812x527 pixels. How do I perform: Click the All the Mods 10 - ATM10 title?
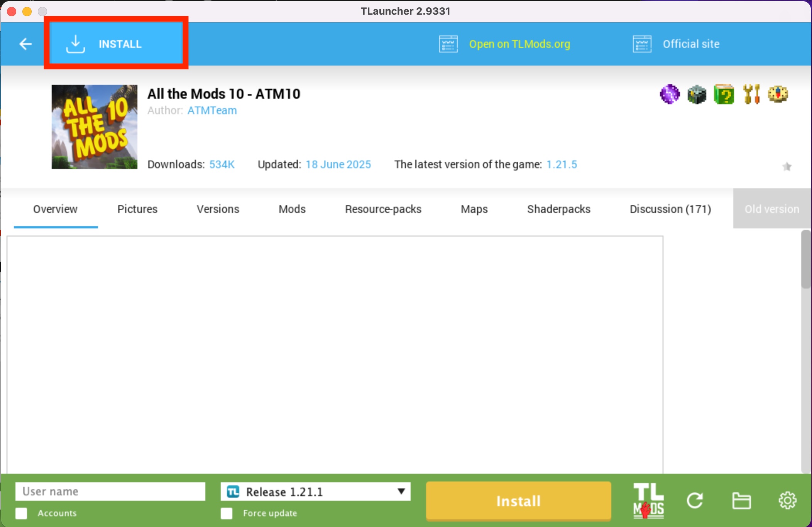224,94
